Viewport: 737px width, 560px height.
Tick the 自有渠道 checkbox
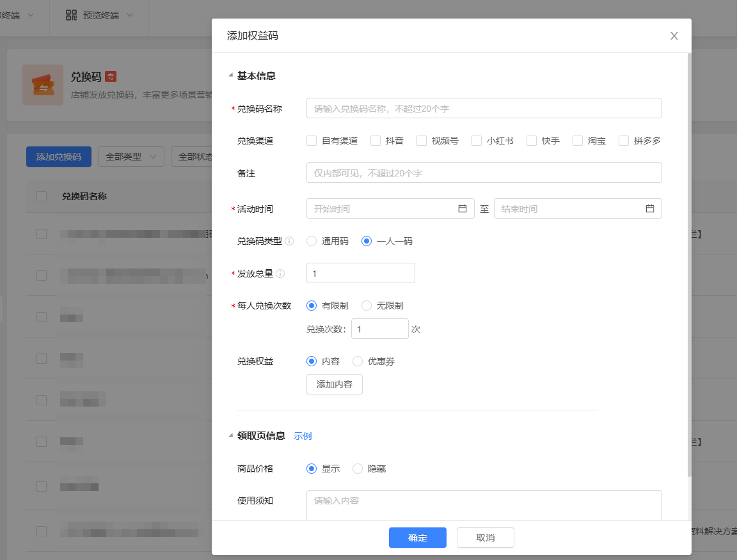pos(312,141)
